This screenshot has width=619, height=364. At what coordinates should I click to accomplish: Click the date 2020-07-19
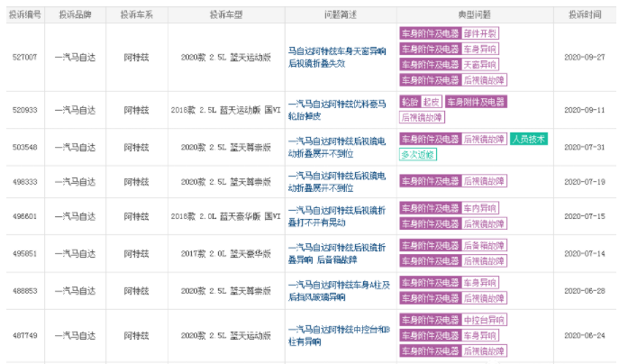pyautogui.click(x=585, y=182)
